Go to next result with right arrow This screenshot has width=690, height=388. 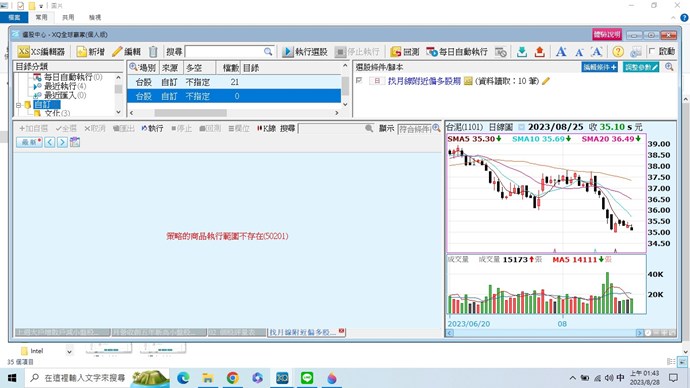(x=62, y=142)
